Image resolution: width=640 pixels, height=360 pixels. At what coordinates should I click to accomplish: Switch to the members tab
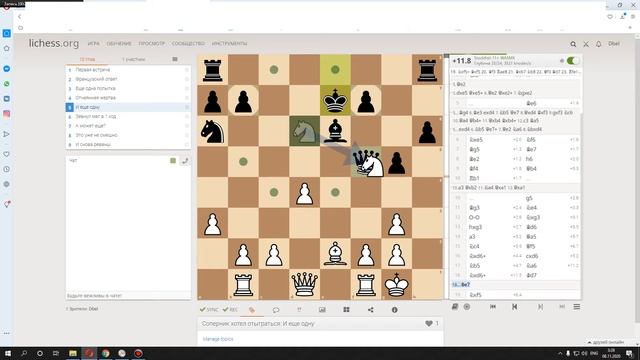click(x=133, y=60)
